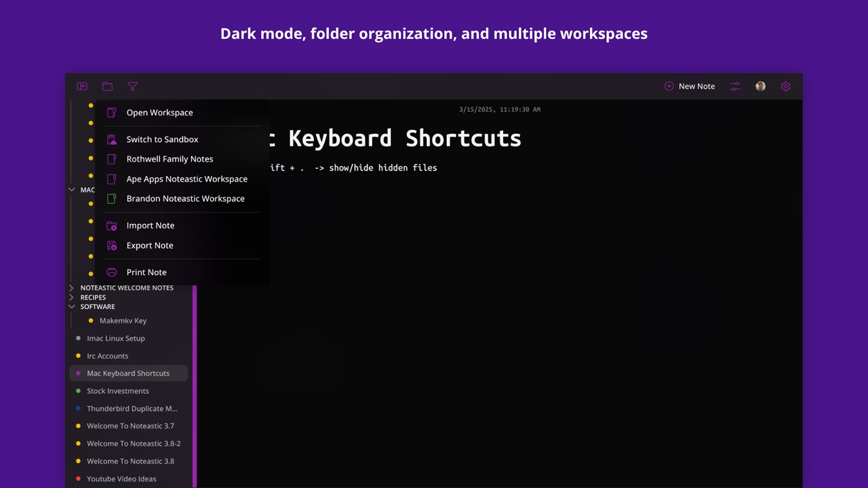The height and width of the screenshot is (488, 868).
Task: Open note display options via the sliders icon
Action: (x=735, y=86)
